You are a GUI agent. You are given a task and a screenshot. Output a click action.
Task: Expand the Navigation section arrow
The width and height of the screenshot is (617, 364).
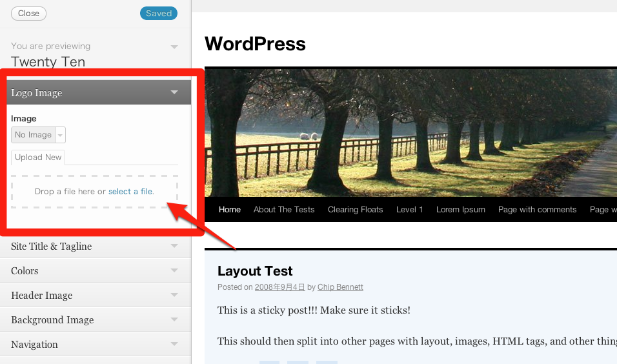pyautogui.click(x=174, y=344)
